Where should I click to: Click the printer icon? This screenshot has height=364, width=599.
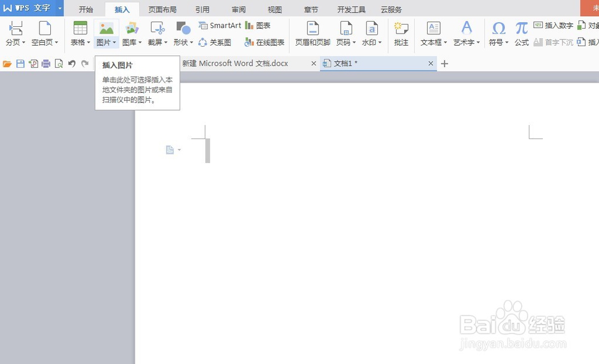tap(46, 64)
